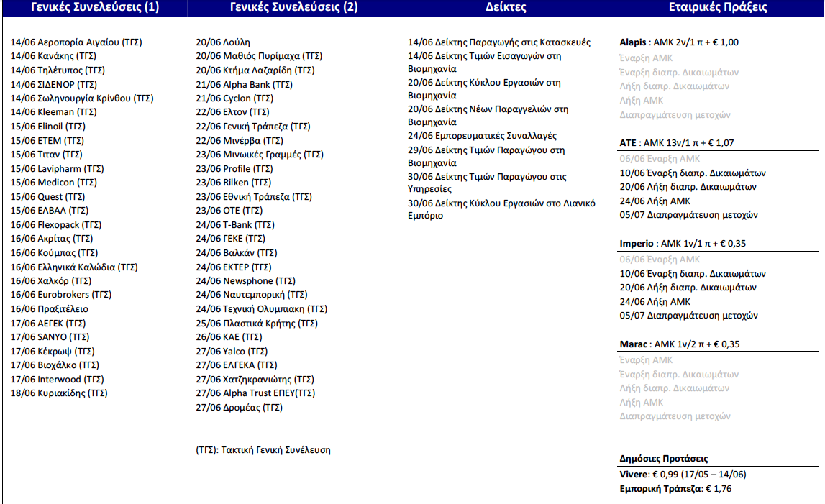Click the '16/06 Eurobrokers (ΤΓΣ)' entry
Viewport: 825px width, 504px height.
coord(61,295)
